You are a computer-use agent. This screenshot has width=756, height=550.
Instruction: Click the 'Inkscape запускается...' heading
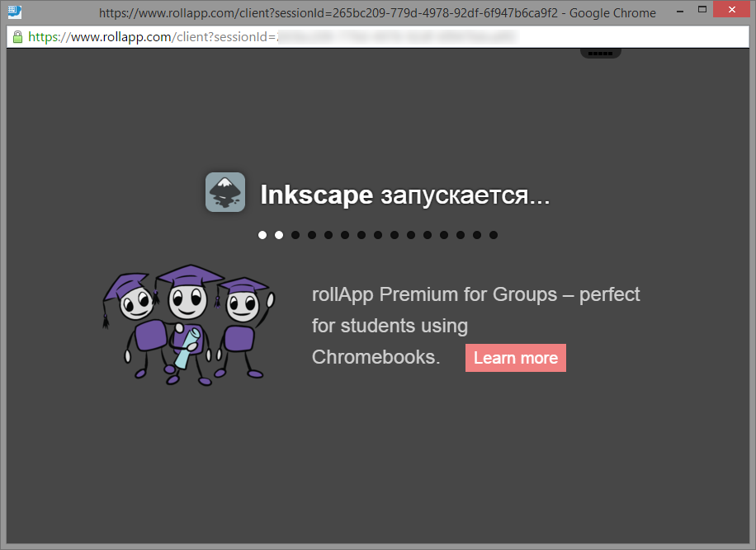coord(405,195)
